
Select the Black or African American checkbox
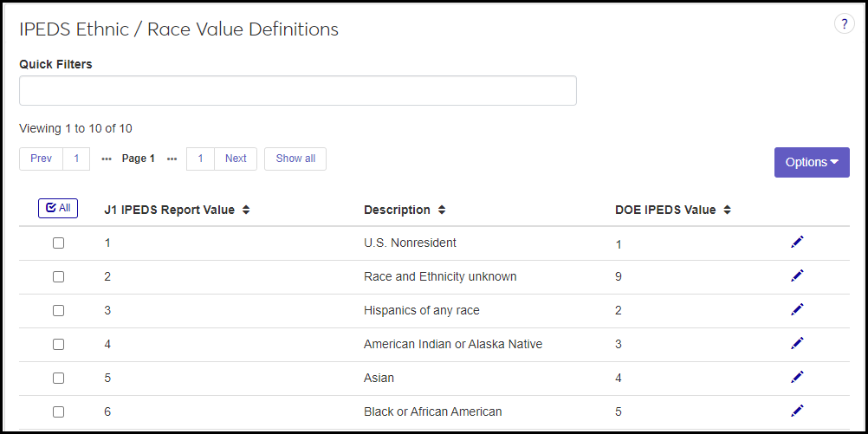pyautogui.click(x=58, y=412)
